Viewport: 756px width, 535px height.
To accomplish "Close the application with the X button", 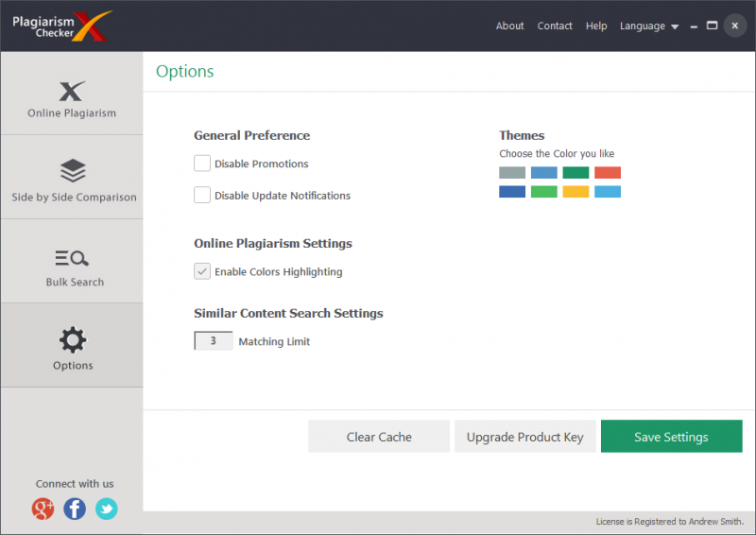I will coord(735,26).
